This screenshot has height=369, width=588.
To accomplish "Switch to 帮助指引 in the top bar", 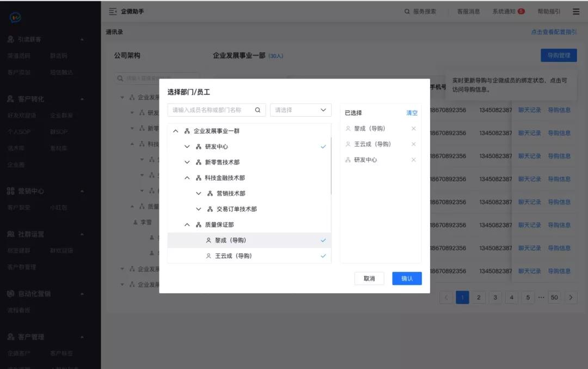I will tap(548, 11).
